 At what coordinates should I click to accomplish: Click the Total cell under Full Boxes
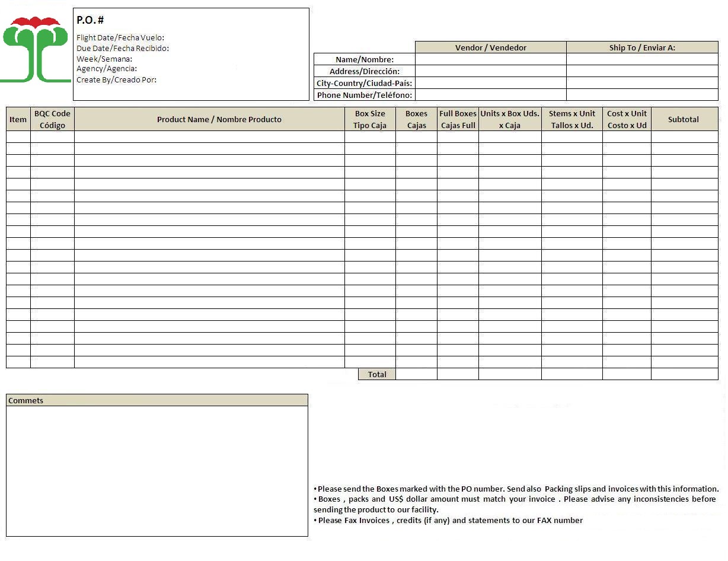pyautogui.click(x=458, y=374)
